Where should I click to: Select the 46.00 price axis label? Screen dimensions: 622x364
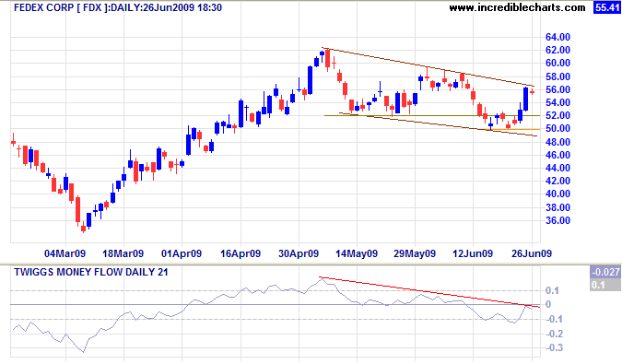click(557, 155)
